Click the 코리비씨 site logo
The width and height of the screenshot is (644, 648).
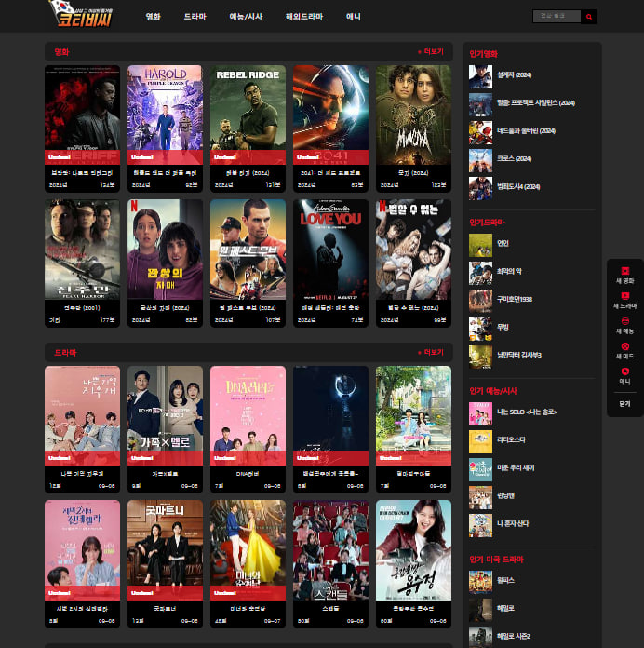81,15
